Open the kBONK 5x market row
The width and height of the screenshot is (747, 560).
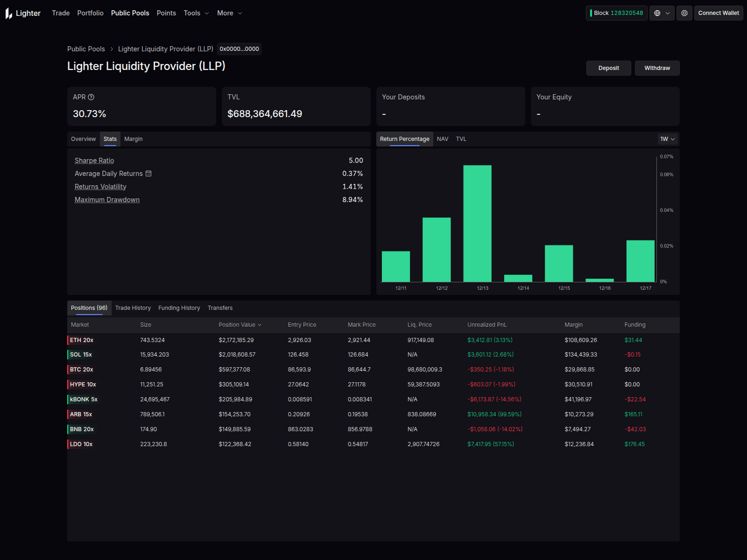373,399
